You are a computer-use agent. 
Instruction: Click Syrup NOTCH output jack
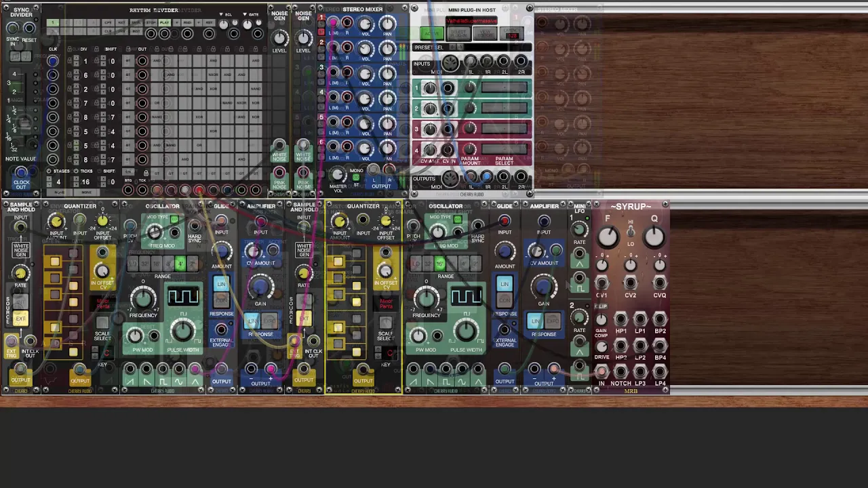click(x=620, y=372)
